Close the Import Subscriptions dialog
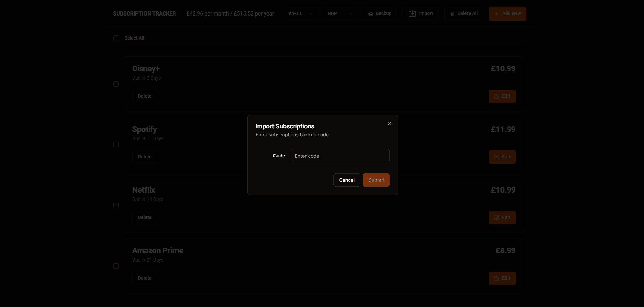Screen dimensions: 644x307 [x=390, y=123]
